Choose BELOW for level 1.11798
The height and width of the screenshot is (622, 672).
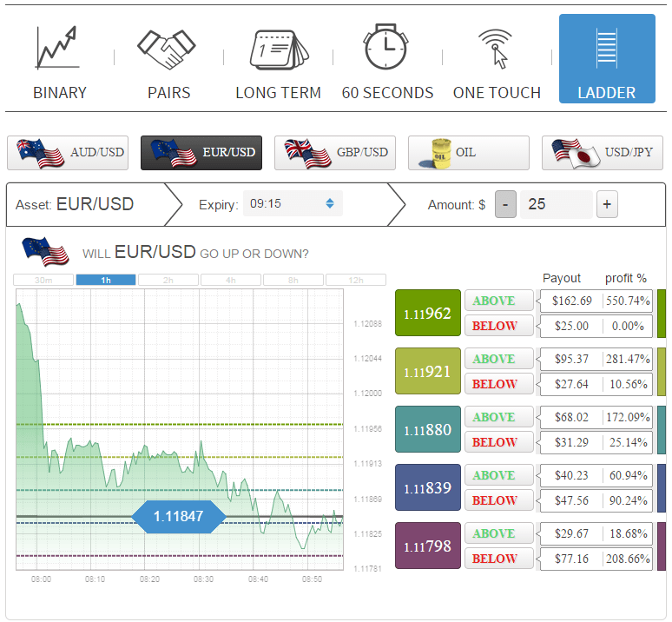tap(499, 559)
